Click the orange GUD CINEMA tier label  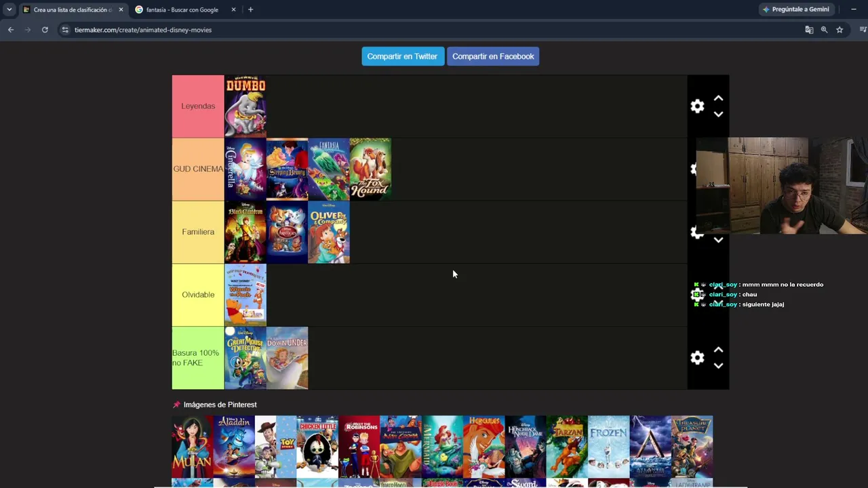point(198,169)
